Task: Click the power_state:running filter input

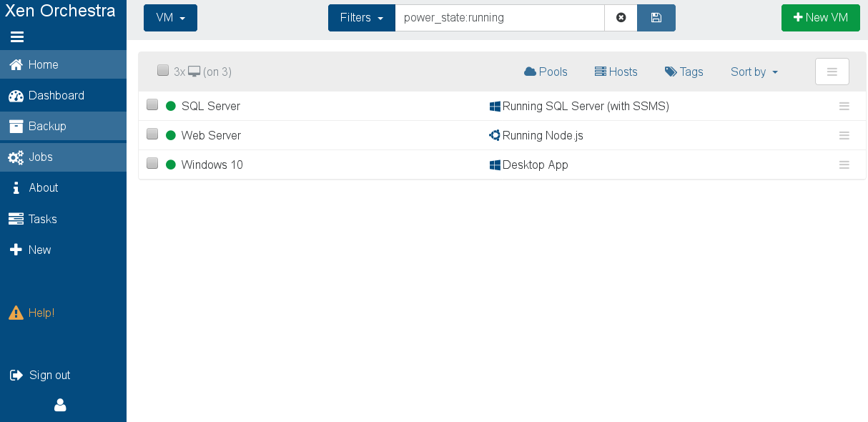Action: click(x=500, y=18)
